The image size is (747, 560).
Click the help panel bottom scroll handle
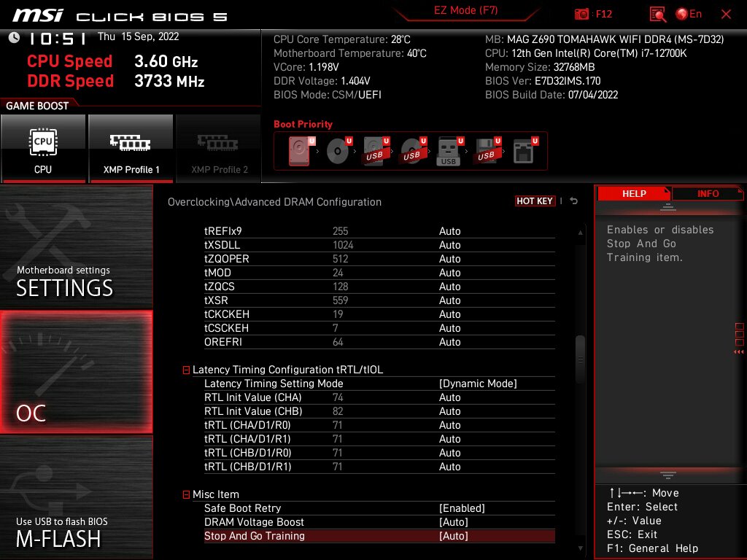(668, 475)
